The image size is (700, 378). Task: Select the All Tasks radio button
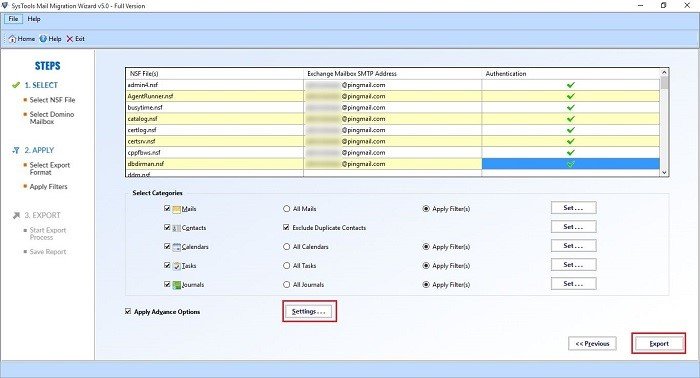[x=287, y=266]
